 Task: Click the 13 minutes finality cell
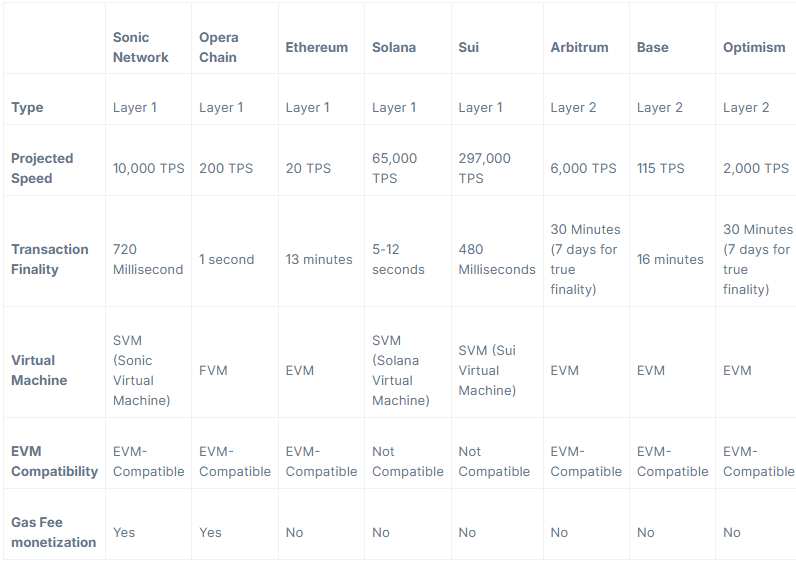point(319,259)
